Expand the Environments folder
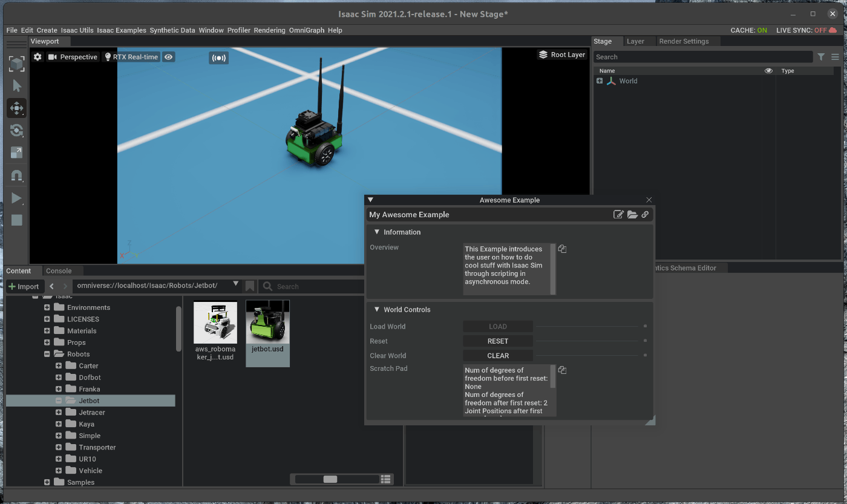The height and width of the screenshot is (504, 847). tap(47, 307)
